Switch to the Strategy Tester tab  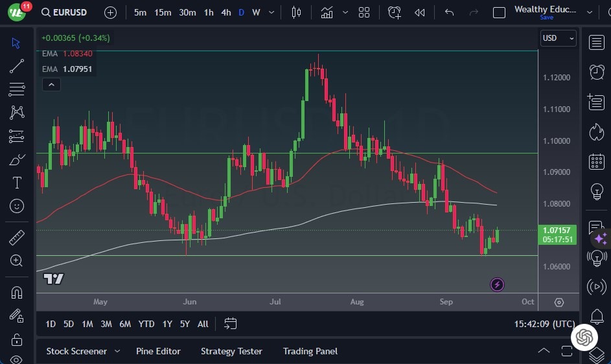(x=231, y=351)
